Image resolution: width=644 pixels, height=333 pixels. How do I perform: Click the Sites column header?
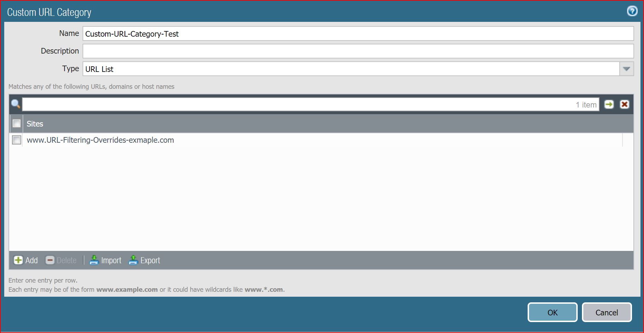[x=35, y=124]
